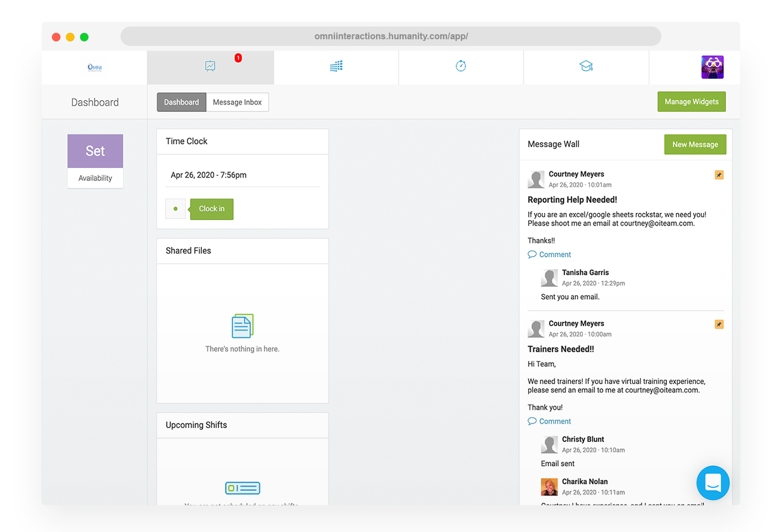Open the chat support bubble
The height and width of the screenshot is (532, 783).
713,483
